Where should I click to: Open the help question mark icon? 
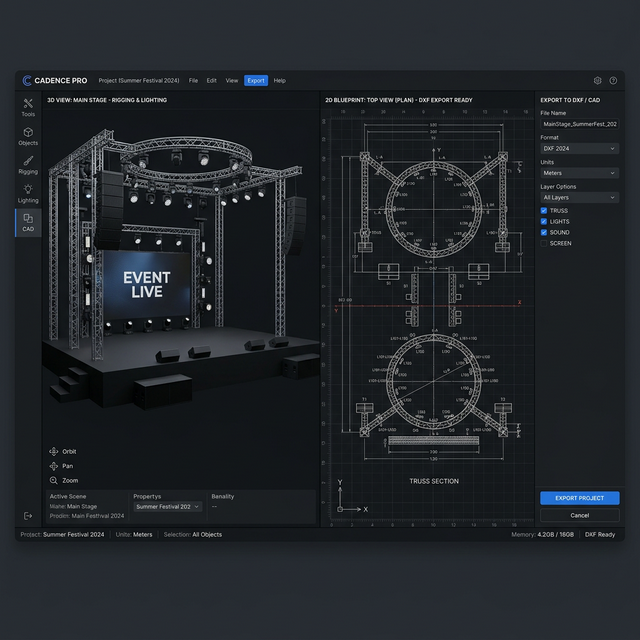click(x=613, y=80)
